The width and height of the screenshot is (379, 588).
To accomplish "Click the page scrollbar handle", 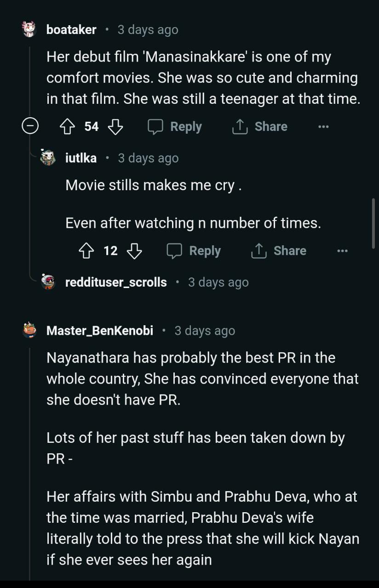I will coord(373,223).
